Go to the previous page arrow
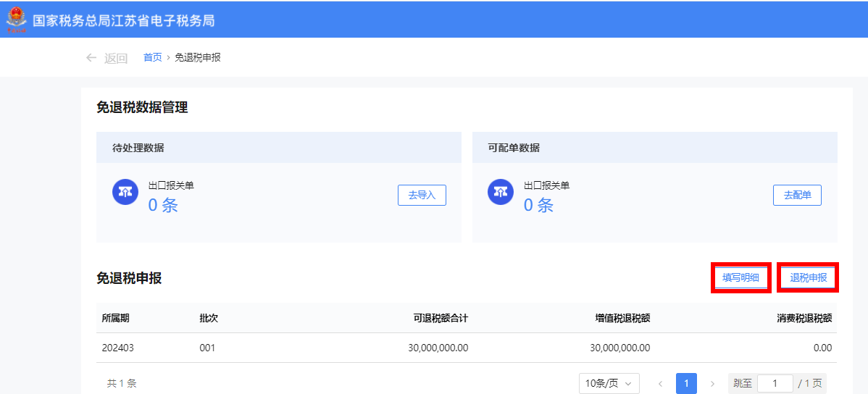 pyautogui.click(x=660, y=383)
